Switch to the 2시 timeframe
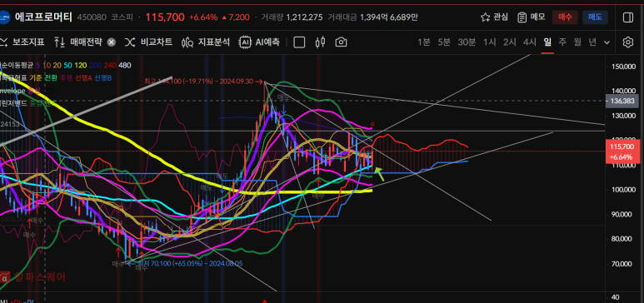 coord(510,42)
